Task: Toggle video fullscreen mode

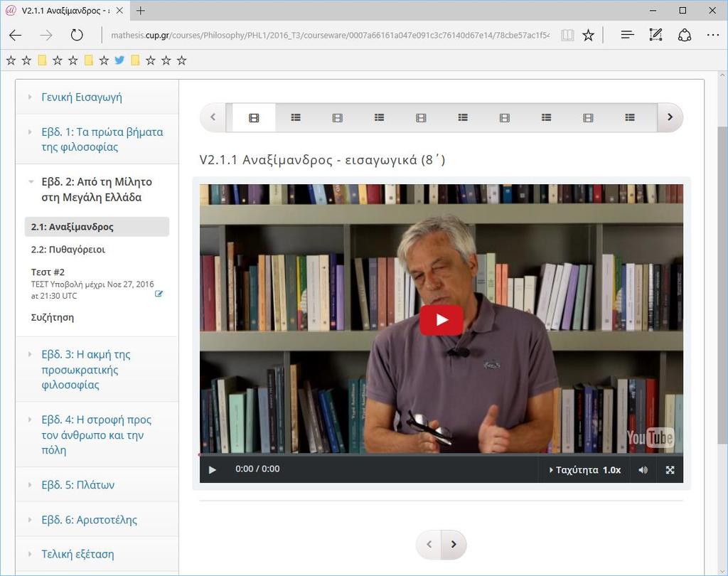Action: click(x=670, y=469)
